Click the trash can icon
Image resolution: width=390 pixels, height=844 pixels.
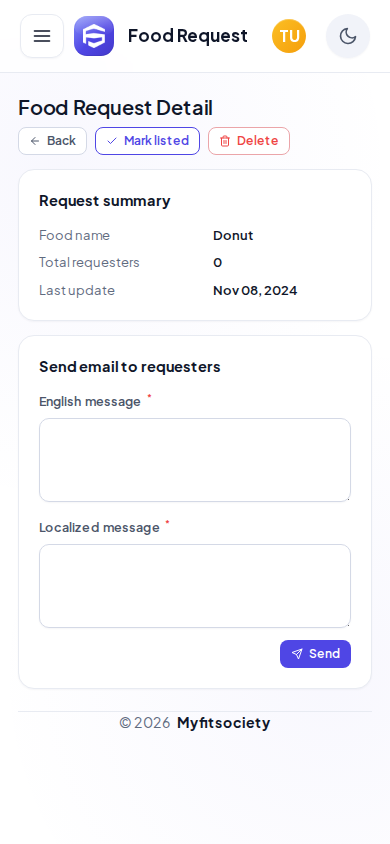(225, 141)
